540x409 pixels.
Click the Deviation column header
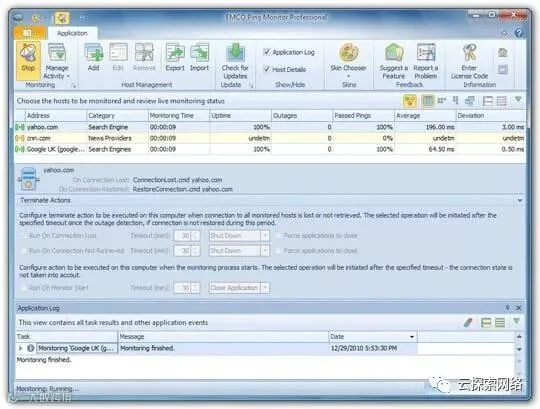[x=491, y=116]
